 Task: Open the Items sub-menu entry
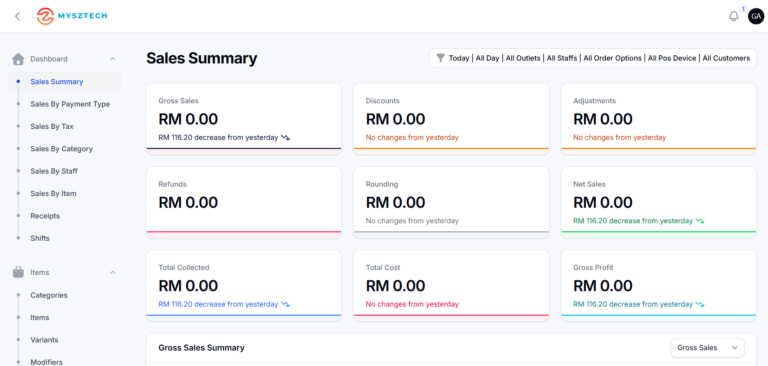tap(40, 317)
